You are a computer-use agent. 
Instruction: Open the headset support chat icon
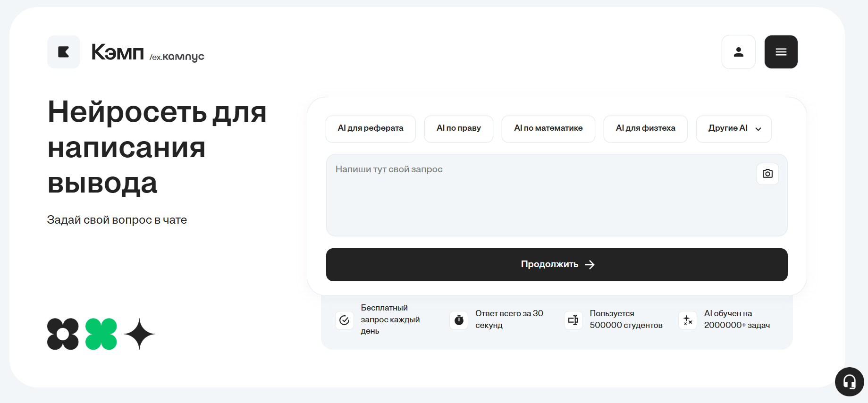pyautogui.click(x=849, y=381)
